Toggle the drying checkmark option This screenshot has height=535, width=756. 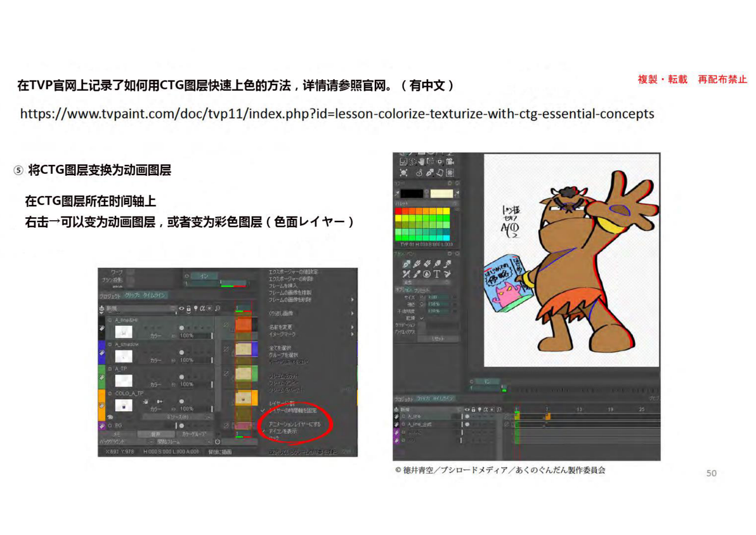422,319
